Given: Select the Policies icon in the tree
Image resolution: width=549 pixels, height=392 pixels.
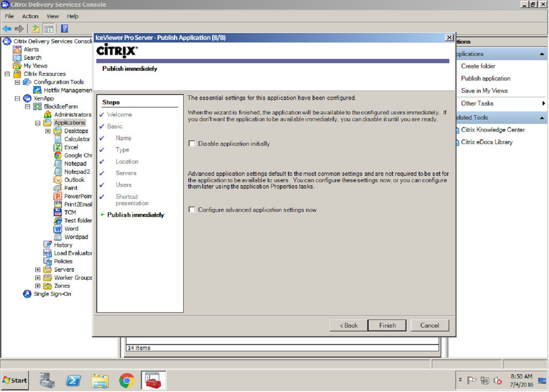Looking at the screenshot, I should click(x=48, y=261).
